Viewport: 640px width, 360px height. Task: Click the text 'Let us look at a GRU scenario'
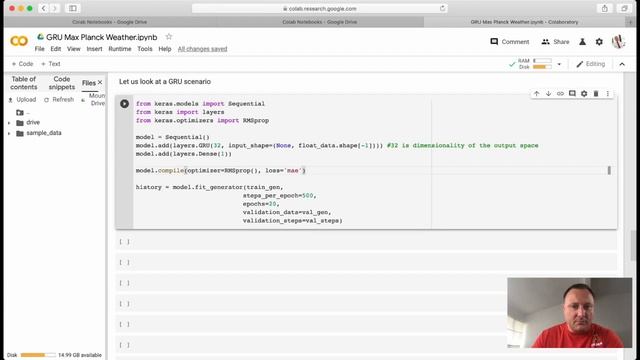(165, 82)
